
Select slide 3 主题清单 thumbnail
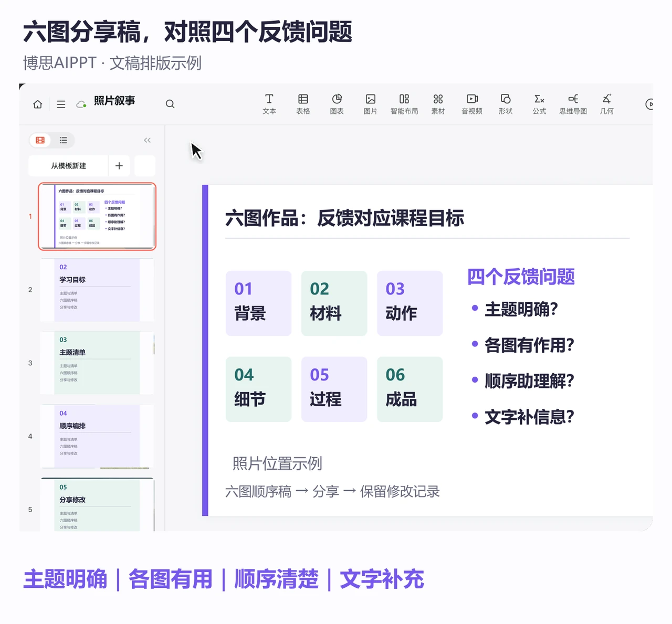coord(97,363)
